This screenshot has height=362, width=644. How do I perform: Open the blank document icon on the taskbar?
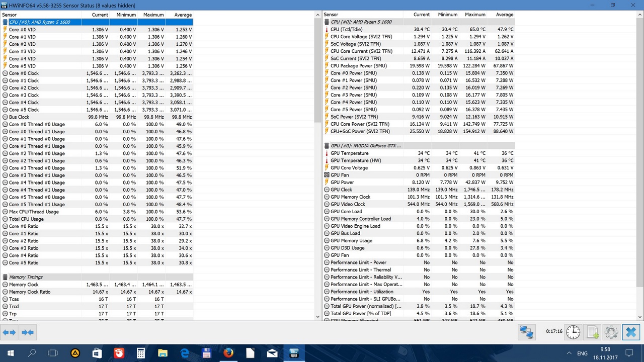coord(250,353)
